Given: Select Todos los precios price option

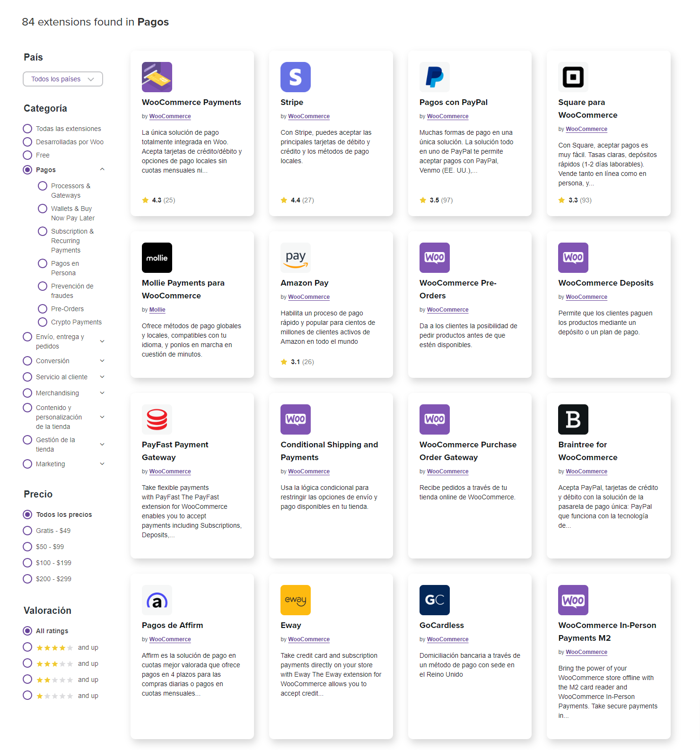Looking at the screenshot, I should (27, 515).
